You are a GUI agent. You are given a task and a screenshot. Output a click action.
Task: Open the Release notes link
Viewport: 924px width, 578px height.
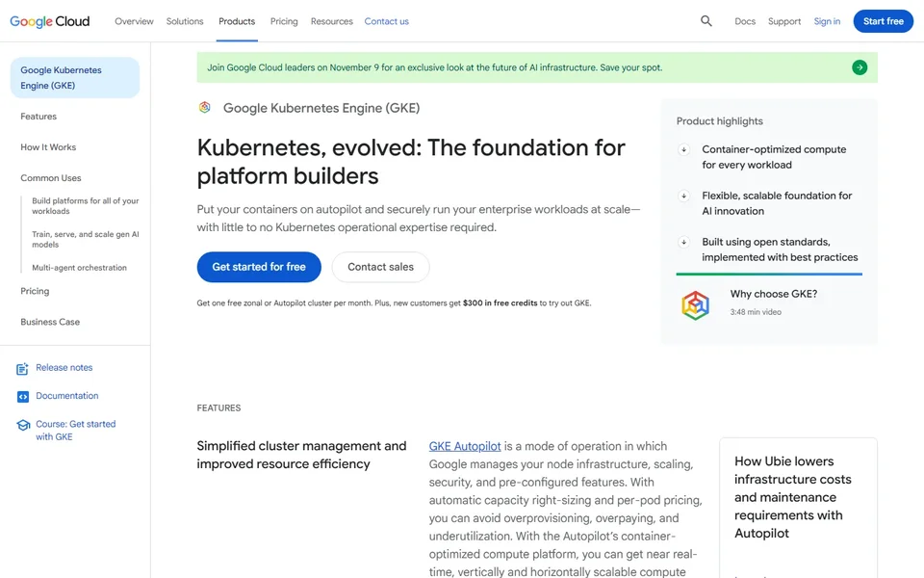(64, 367)
